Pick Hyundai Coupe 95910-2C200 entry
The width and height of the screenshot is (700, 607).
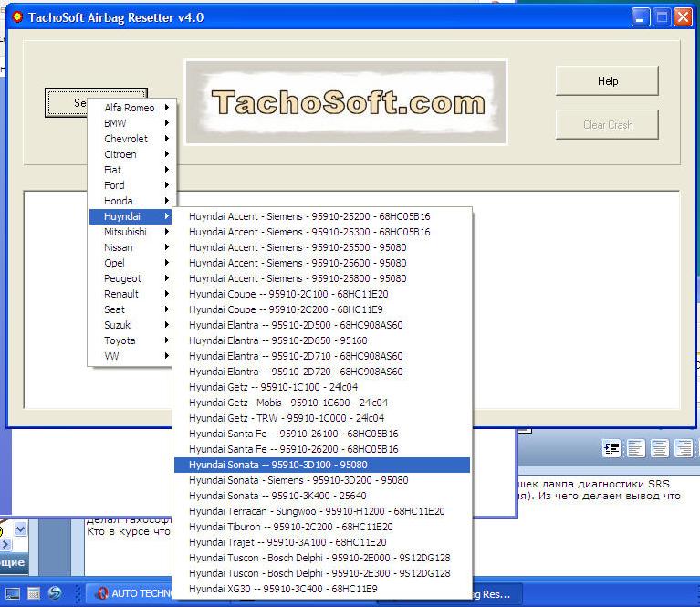coord(322,309)
